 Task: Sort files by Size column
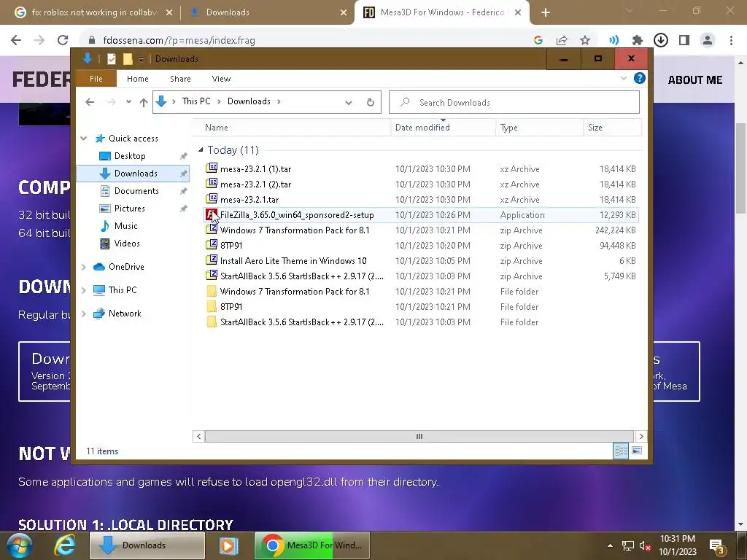pos(612,128)
